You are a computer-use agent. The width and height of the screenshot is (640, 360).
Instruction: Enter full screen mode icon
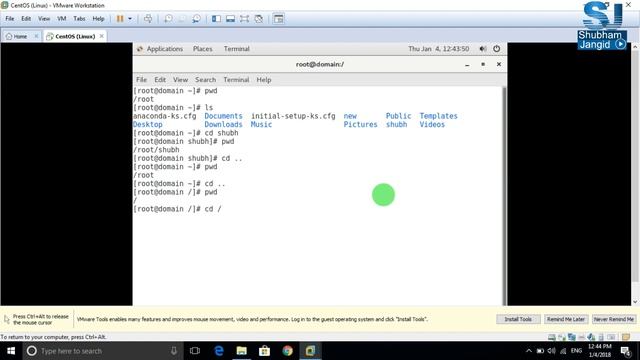pyautogui.click(x=244, y=19)
